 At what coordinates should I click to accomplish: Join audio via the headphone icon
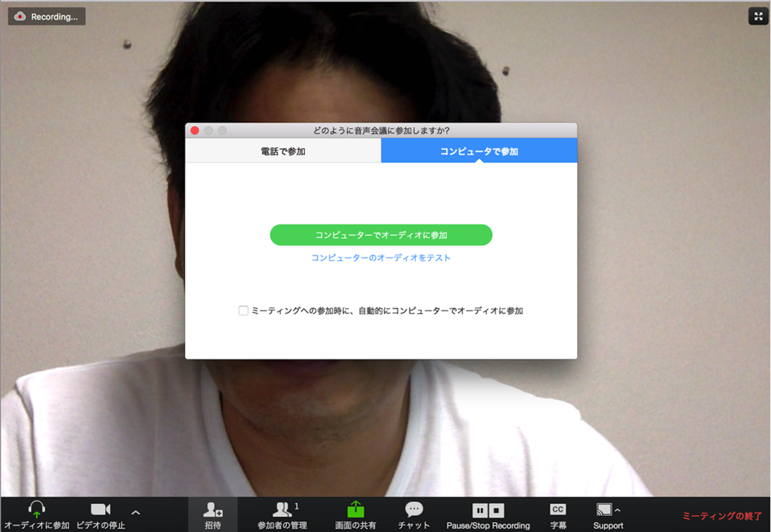coord(37,509)
